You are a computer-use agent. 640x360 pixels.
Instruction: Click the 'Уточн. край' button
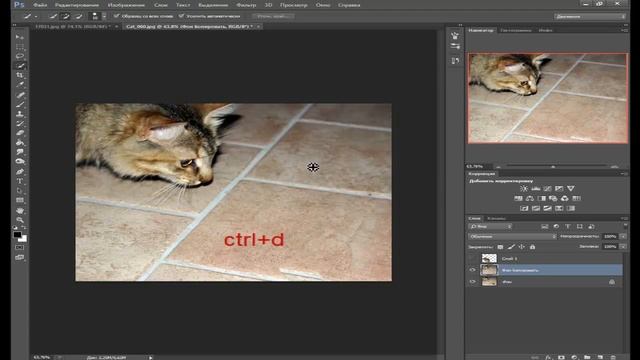pyautogui.click(x=273, y=16)
